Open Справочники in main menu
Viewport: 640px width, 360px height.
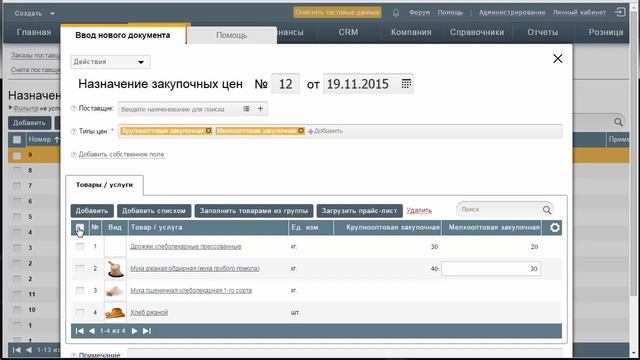click(x=477, y=32)
